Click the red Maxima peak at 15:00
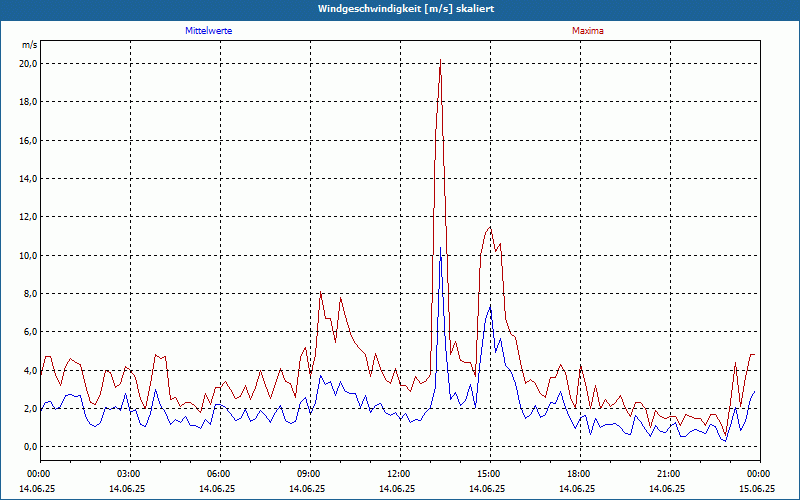800x500 pixels. pos(490,228)
